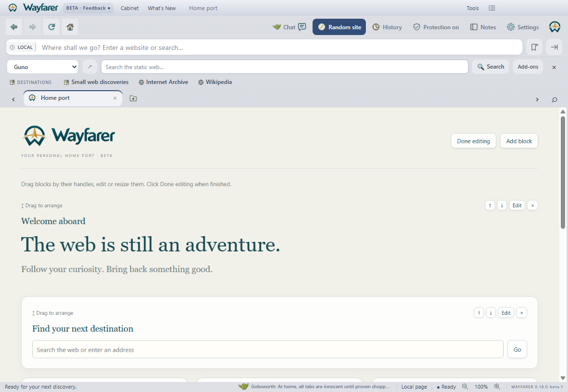Click the BETA · Feedback badge

point(88,8)
